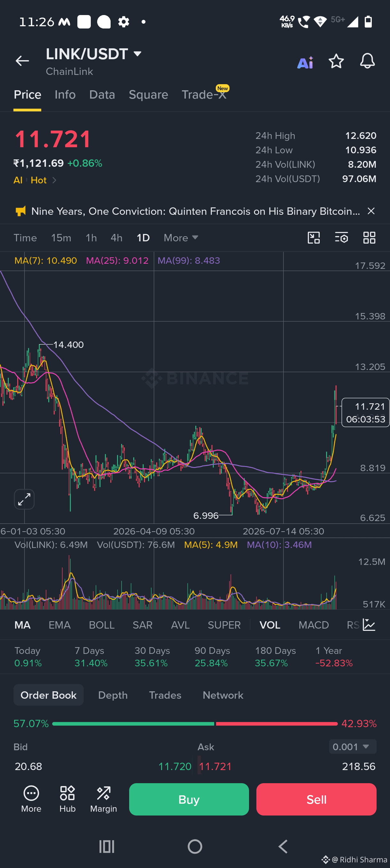The height and width of the screenshot is (868, 390).
Task: Switch to the Price tab
Action: [27, 95]
